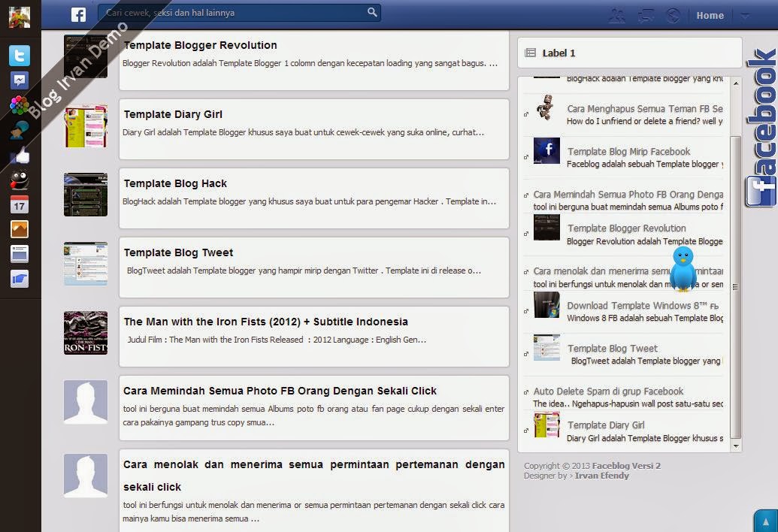Click Template Blog Hack main thumbnail
The height and width of the screenshot is (532, 778).
(x=86, y=195)
